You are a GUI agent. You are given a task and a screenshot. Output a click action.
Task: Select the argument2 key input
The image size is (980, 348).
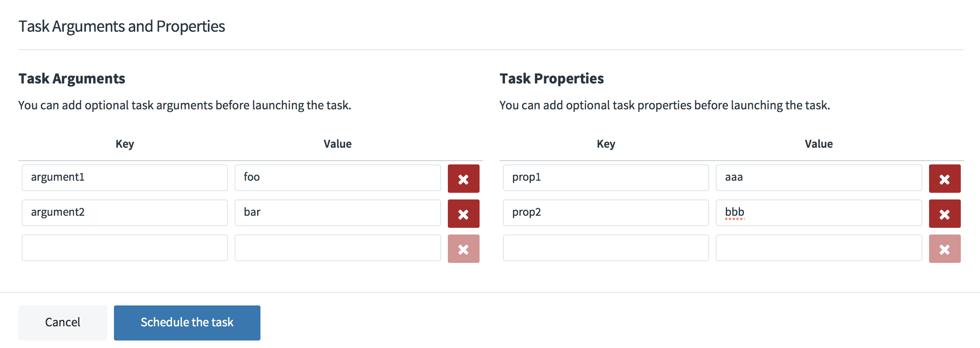pyautogui.click(x=125, y=213)
